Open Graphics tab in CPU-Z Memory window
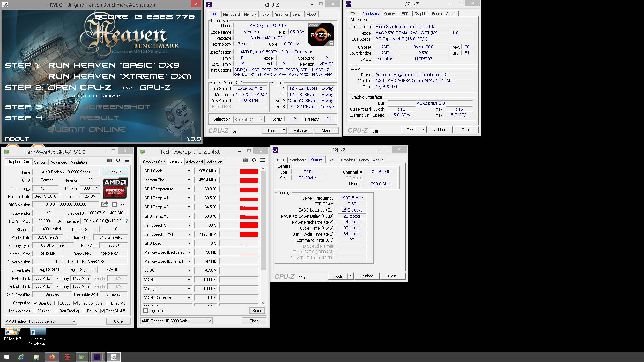This screenshot has width=644, height=362. click(348, 160)
